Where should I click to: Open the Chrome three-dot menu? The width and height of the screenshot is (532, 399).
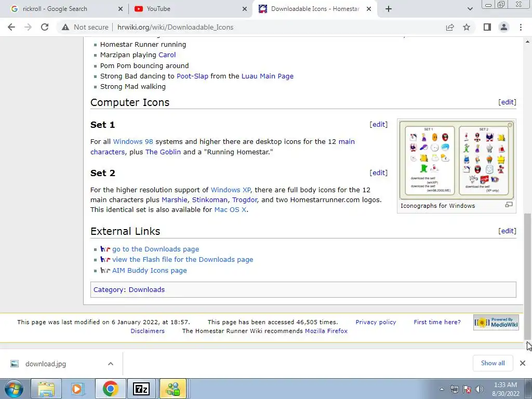pyautogui.click(x=521, y=27)
